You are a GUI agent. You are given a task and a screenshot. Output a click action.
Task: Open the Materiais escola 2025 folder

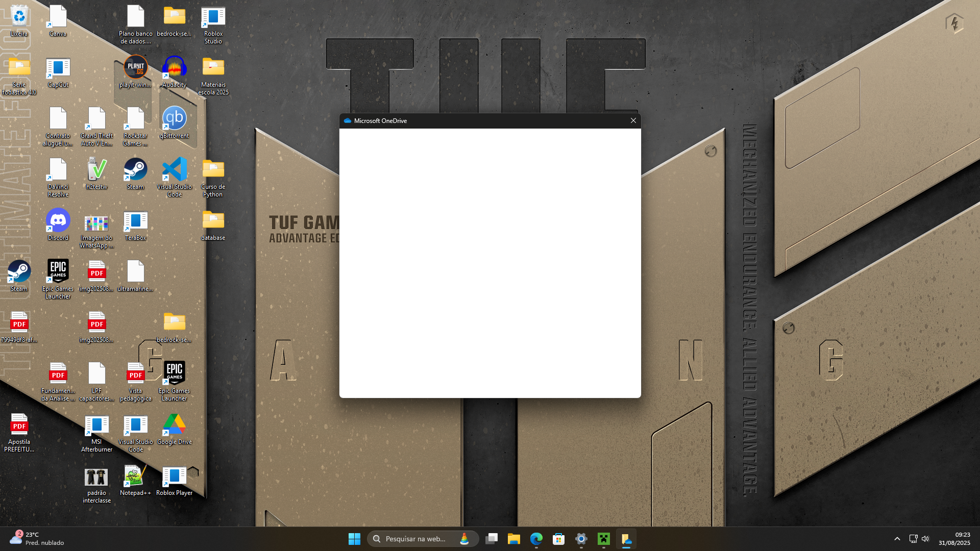tap(213, 76)
